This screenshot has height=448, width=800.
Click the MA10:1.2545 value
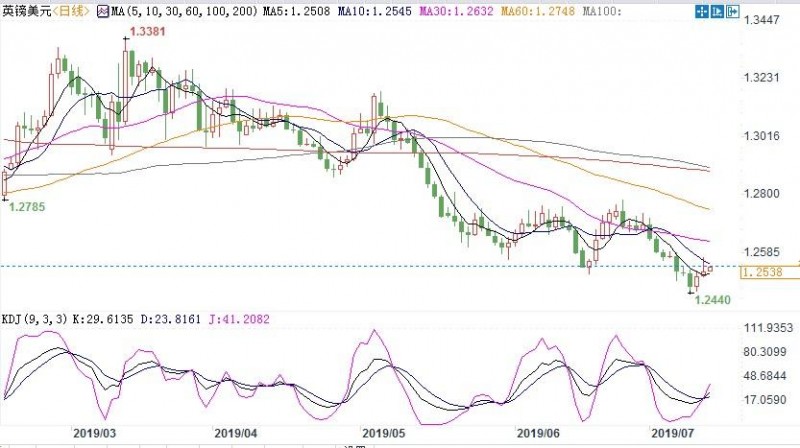pos(374,11)
